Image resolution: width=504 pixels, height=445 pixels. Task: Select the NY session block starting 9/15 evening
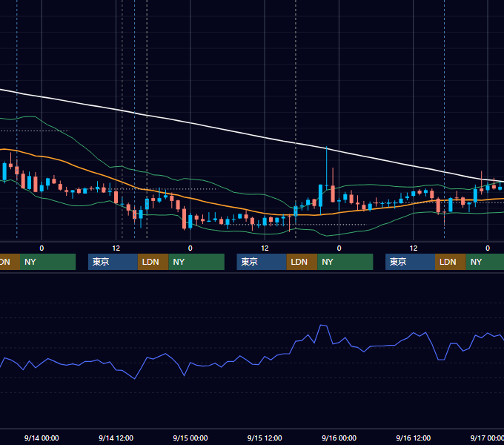coord(345,262)
